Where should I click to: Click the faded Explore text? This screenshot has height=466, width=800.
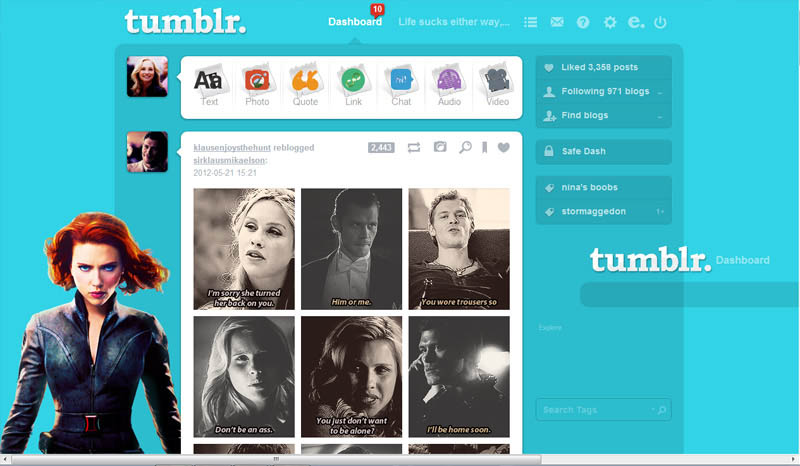(x=550, y=328)
